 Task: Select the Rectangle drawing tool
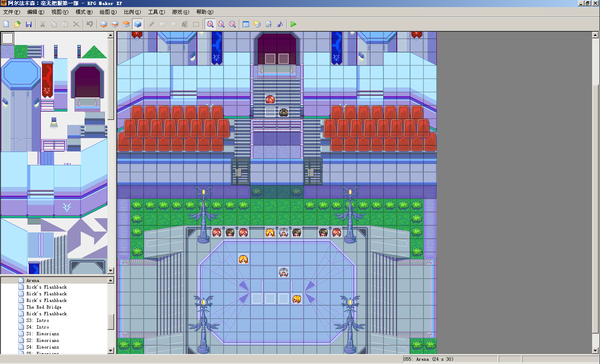pos(162,24)
